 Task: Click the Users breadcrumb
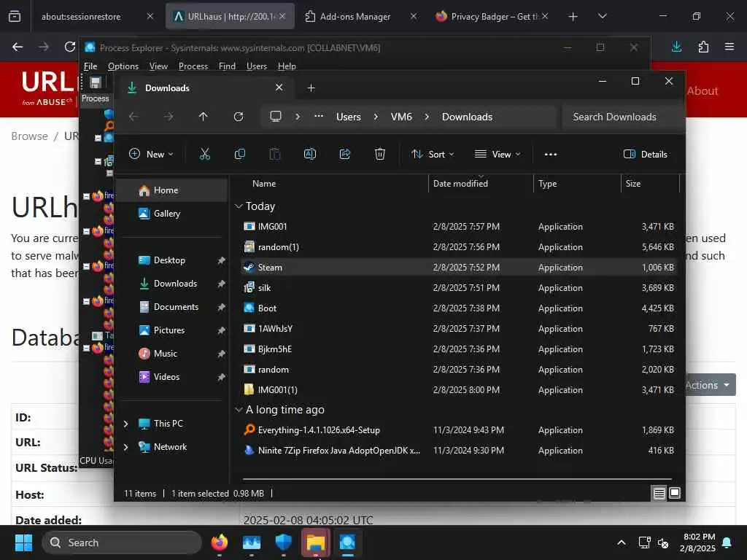pyautogui.click(x=348, y=117)
